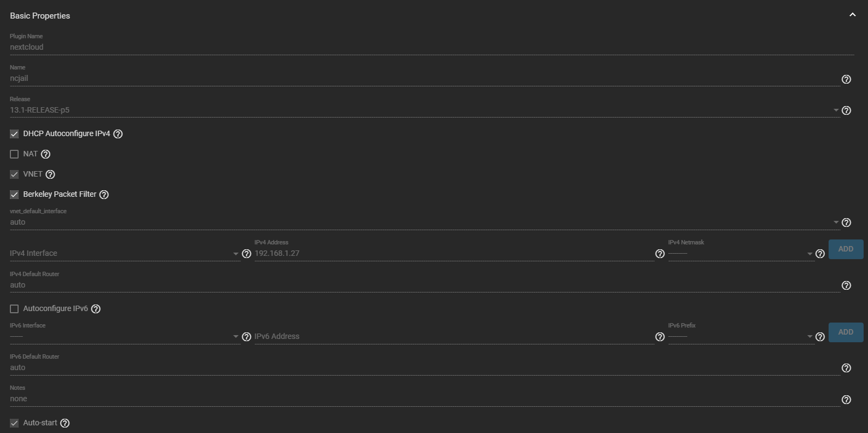Viewport: 868px width, 433px height.
Task: Show NAT help tooltip icon
Action: (x=45, y=154)
